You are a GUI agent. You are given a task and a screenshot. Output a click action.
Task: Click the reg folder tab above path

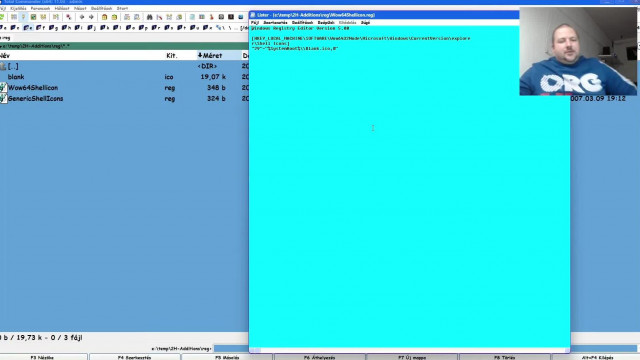5,38
